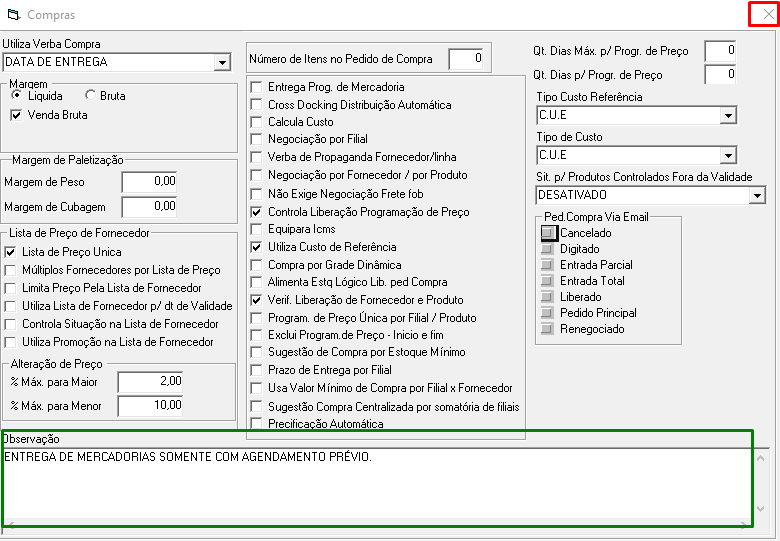Check Negociação por Fornecedor / por Produto
The width and height of the screenshot is (780, 541).
(x=257, y=175)
